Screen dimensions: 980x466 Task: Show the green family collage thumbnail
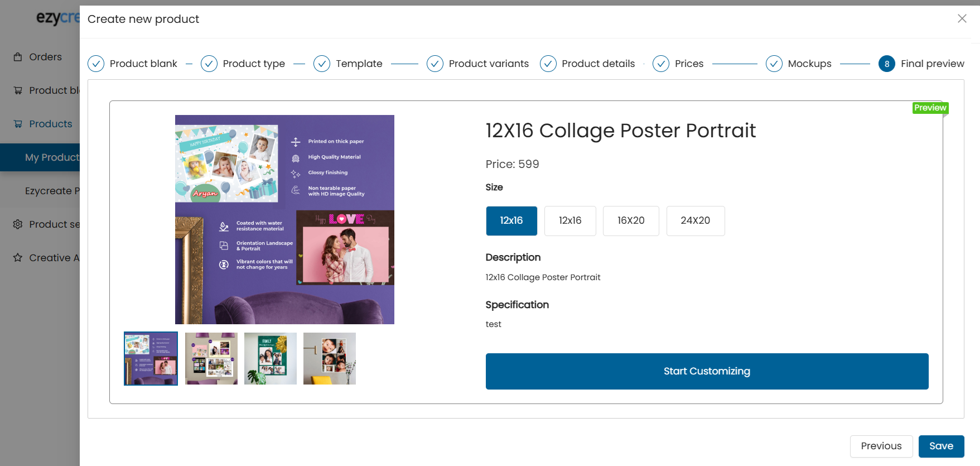[271, 359]
